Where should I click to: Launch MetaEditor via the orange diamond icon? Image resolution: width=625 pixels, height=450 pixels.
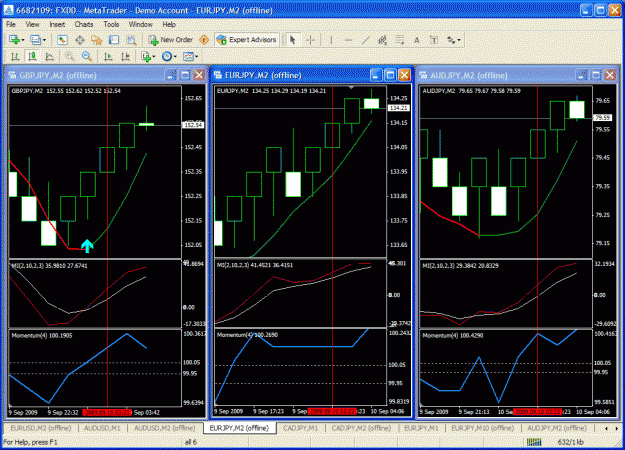pos(204,40)
